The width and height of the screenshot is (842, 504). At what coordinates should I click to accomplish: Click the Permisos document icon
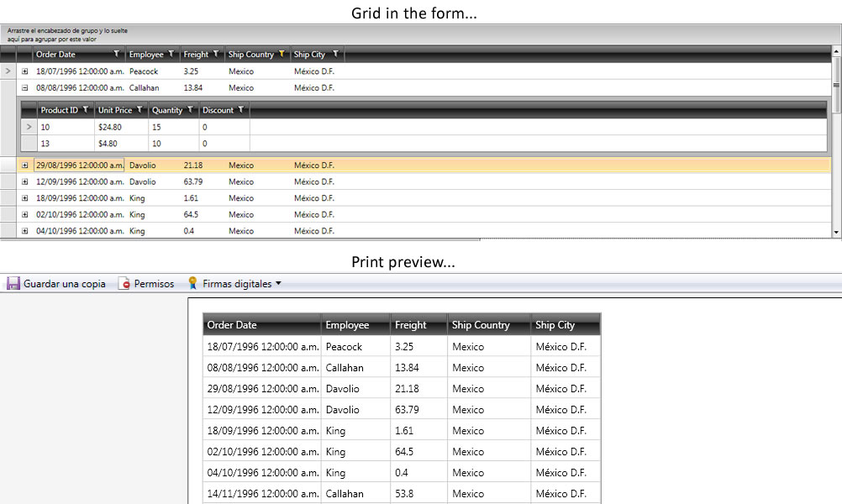pyautogui.click(x=124, y=283)
